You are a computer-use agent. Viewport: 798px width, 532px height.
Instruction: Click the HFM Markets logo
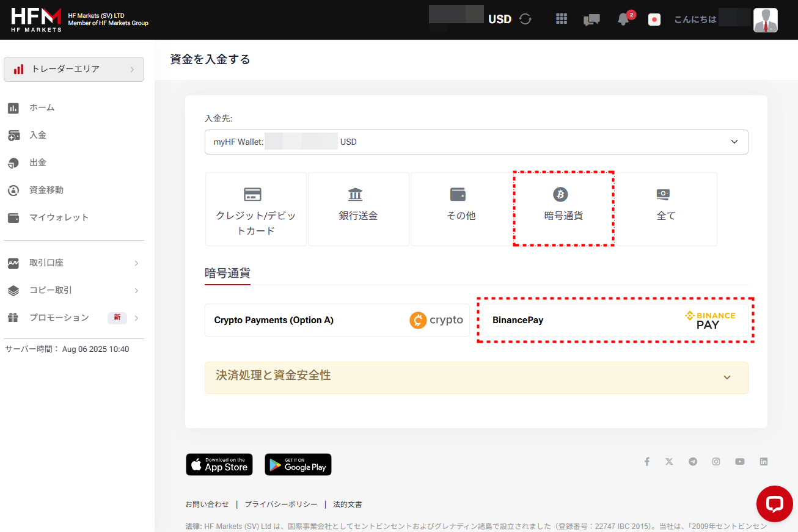click(36, 20)
